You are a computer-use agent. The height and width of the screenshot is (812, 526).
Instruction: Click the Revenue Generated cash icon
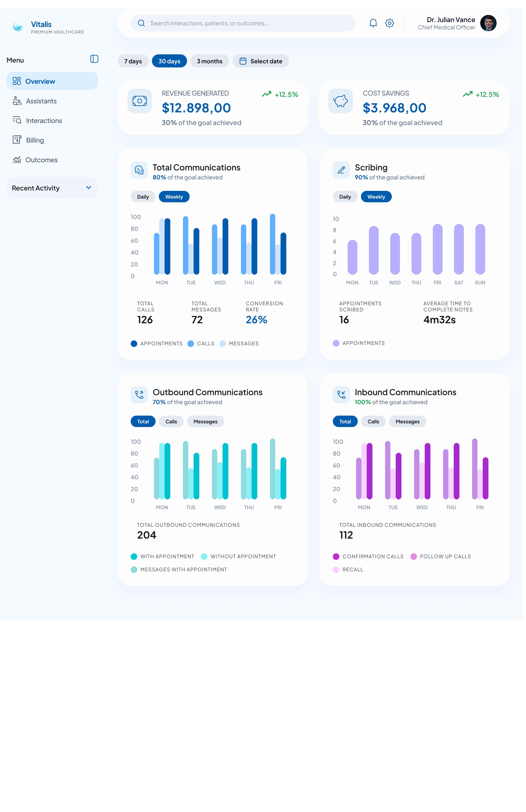139,101
